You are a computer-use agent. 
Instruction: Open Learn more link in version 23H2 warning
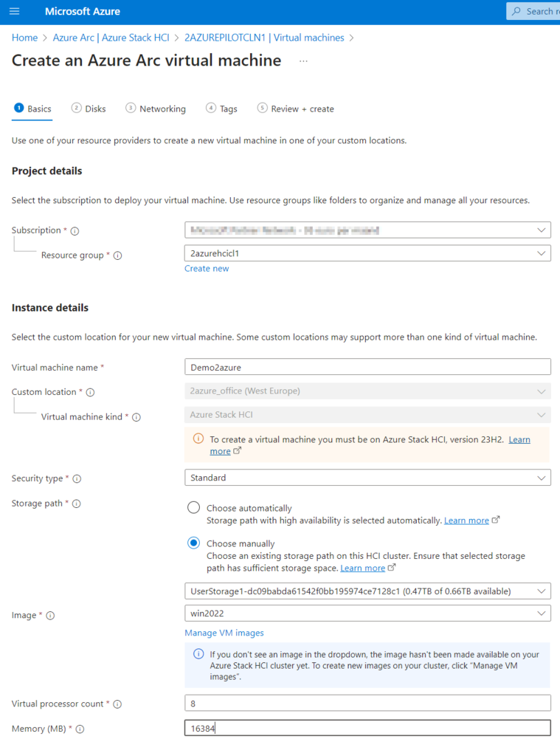coord(519,440)
